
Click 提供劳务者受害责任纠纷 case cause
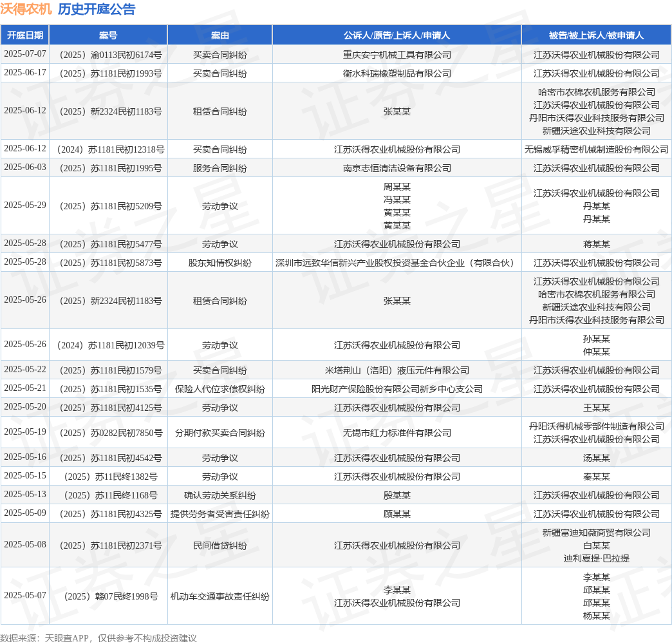[x=220, y=514]
